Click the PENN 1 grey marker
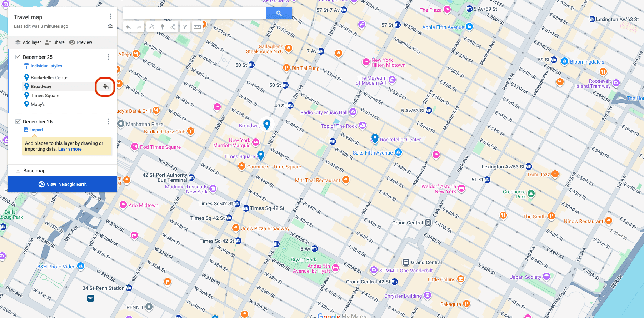Screen dimensions: 644x318 (x=149, y=307)
